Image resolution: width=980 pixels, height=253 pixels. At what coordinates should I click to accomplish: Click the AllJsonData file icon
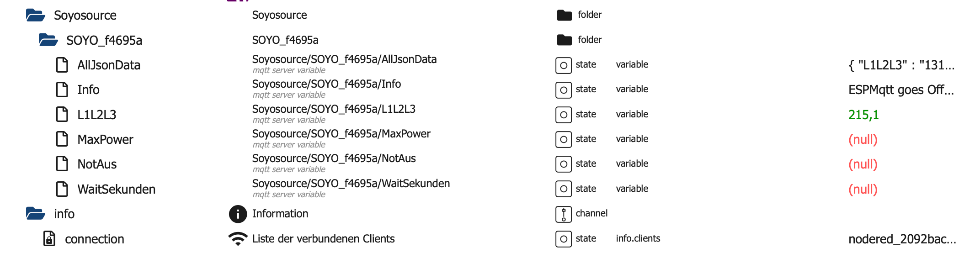62,65
